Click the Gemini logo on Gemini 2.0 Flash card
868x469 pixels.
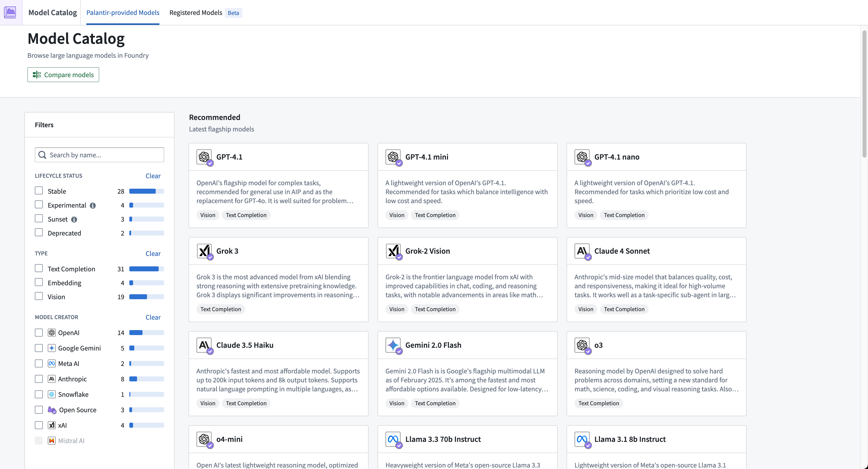pyautogui.click(x=393, y=345)
